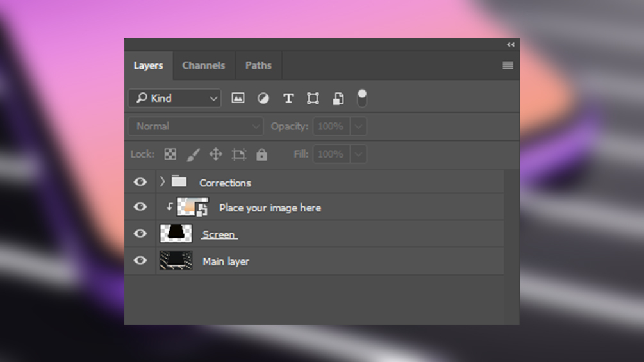Image resolution: width=644 pixels, height=362 pixels.
Task: Click the Opacity value field
Action: pos(331,126)
